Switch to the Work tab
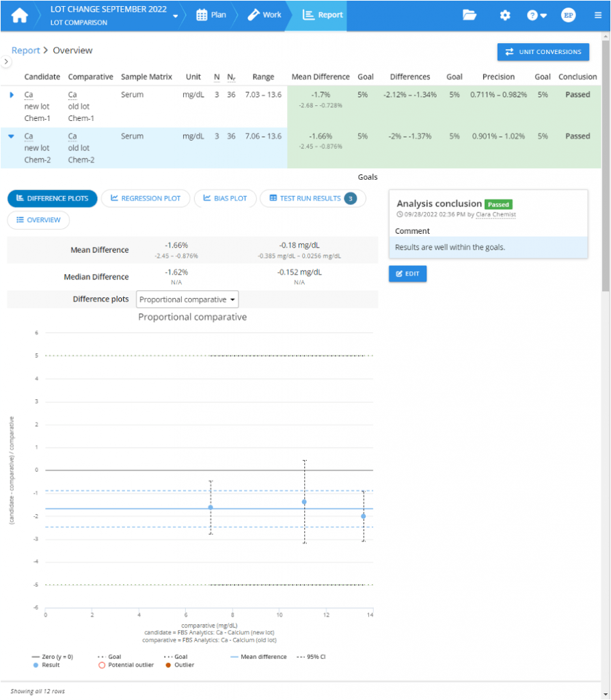Image resolution: width=611 pixels, height=700 pixels. (264, 14)
